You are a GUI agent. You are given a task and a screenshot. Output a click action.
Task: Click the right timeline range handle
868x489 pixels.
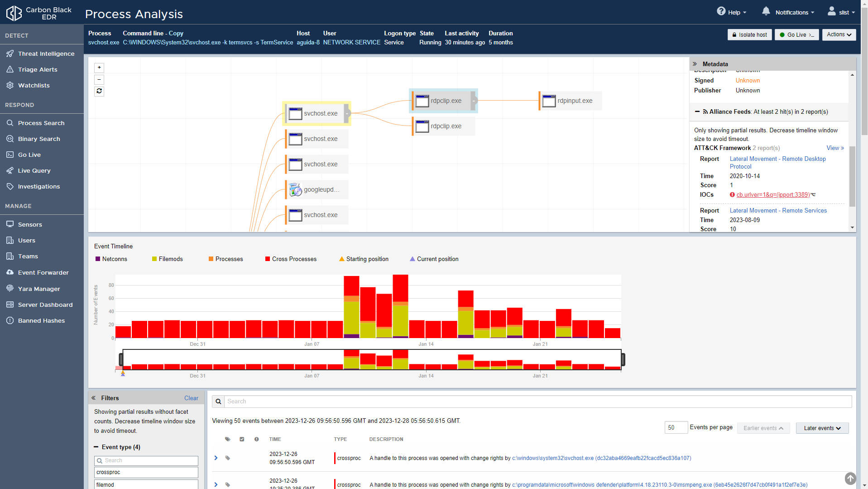[x=623, y=359]
